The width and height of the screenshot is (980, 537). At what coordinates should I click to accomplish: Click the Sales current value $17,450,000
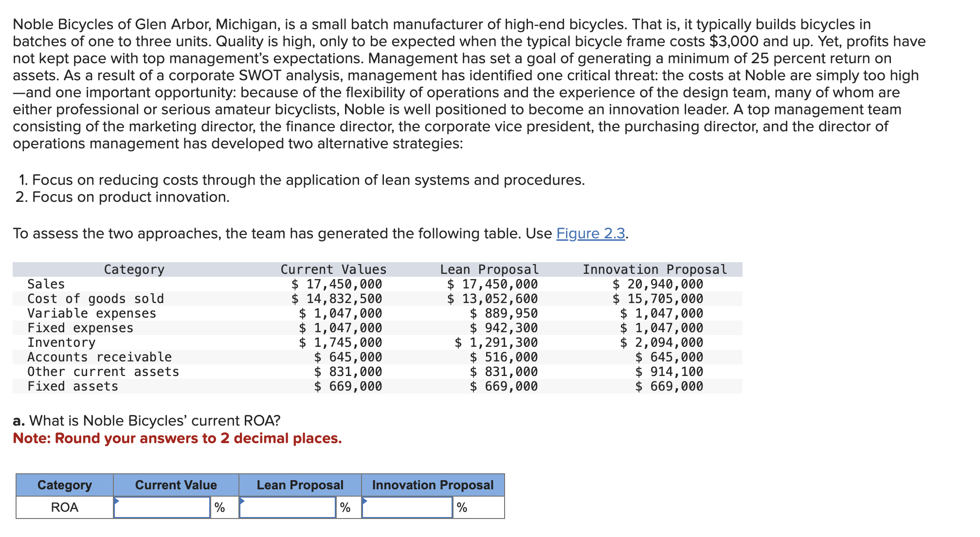pyautogui.click(x=337, y=284)
